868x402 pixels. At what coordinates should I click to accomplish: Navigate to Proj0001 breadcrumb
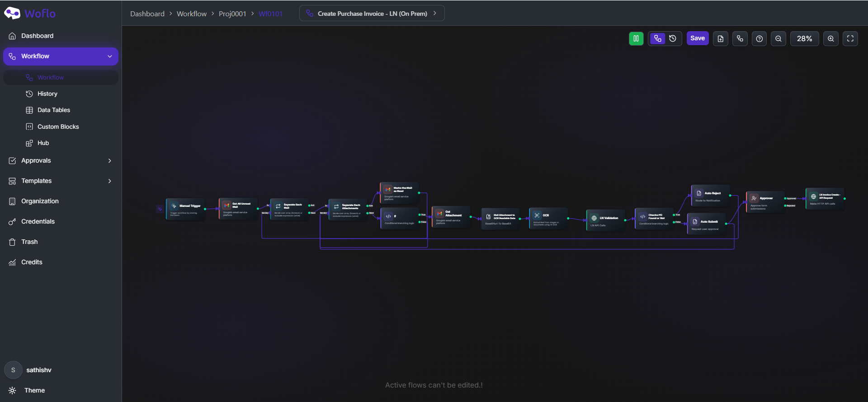coord(232,14)
